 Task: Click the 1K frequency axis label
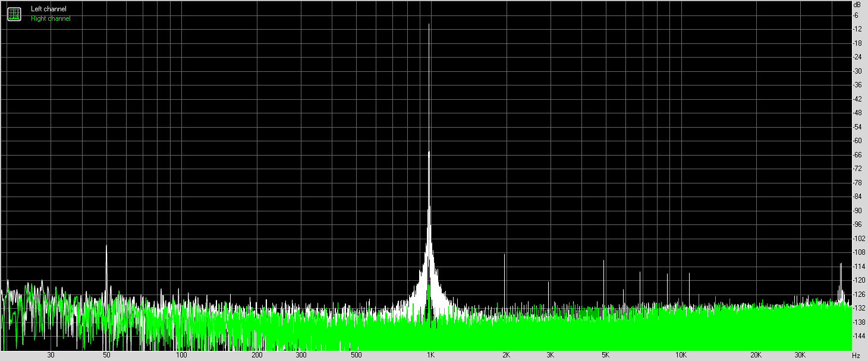tap(430, 355)
